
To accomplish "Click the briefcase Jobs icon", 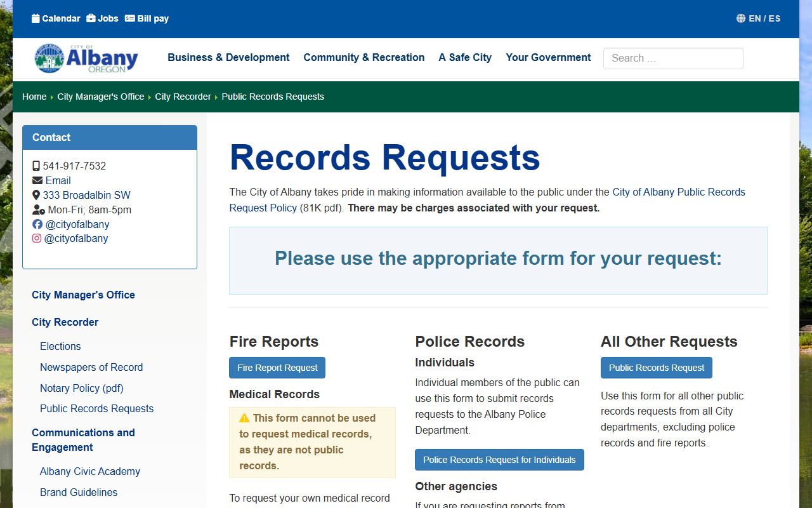I will coord(91,18).
